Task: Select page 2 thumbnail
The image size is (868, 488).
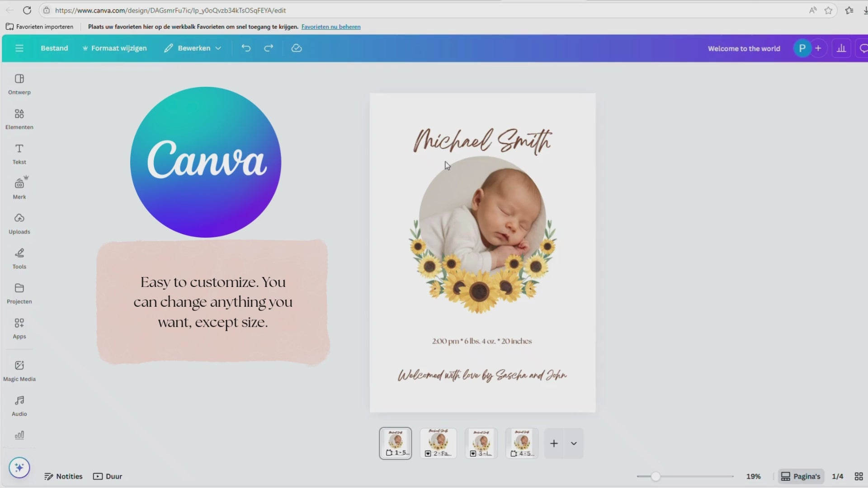Action: click(438, 443)
